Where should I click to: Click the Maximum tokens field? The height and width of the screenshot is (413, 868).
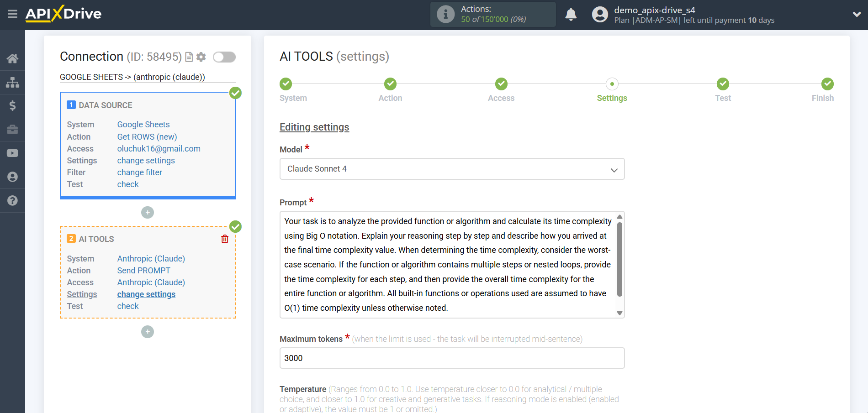click(x=452, y=358)
